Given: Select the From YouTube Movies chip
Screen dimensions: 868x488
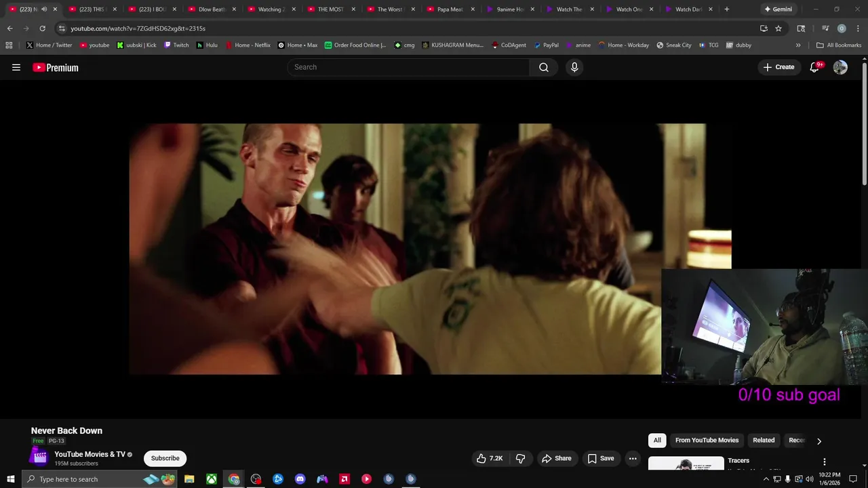Looking at the screenshot, I should tap(707, 441).
